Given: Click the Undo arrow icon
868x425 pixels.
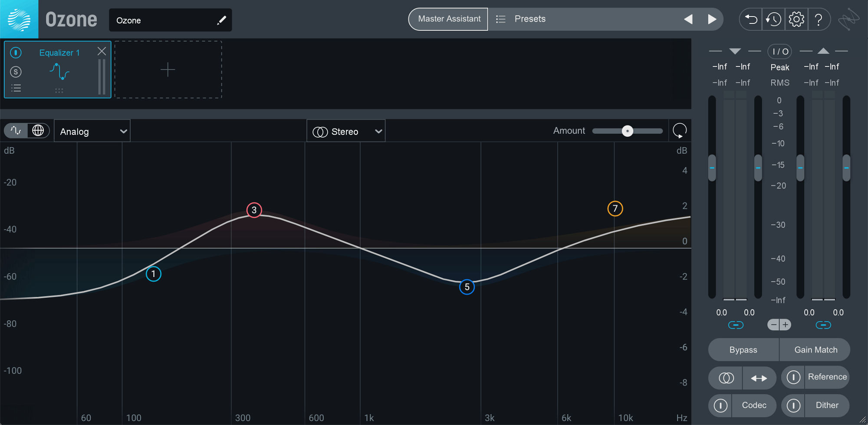Looking at the screenshot, I should pos(751,19).
